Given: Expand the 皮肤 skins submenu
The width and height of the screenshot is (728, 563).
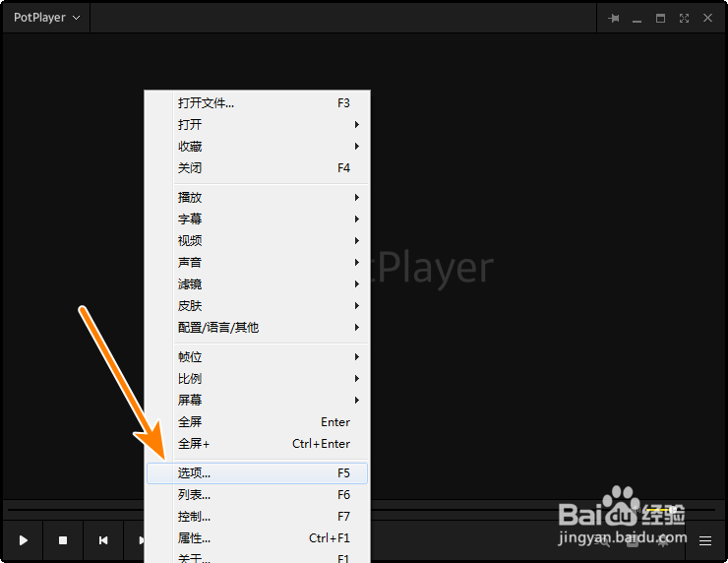Looking at the screenshot, I should 257,306.
